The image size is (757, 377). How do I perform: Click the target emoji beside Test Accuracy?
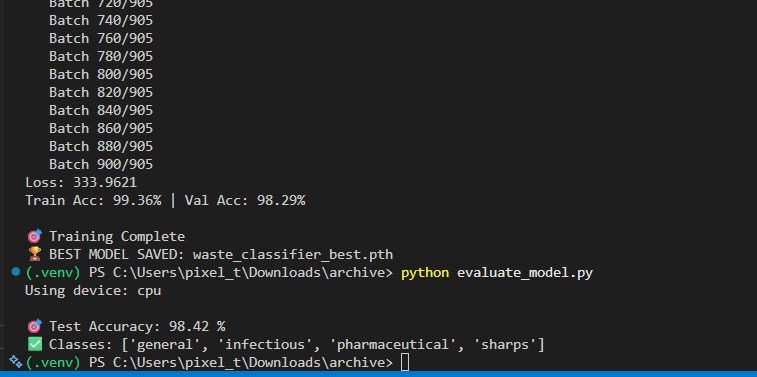(x=34, y=326)
